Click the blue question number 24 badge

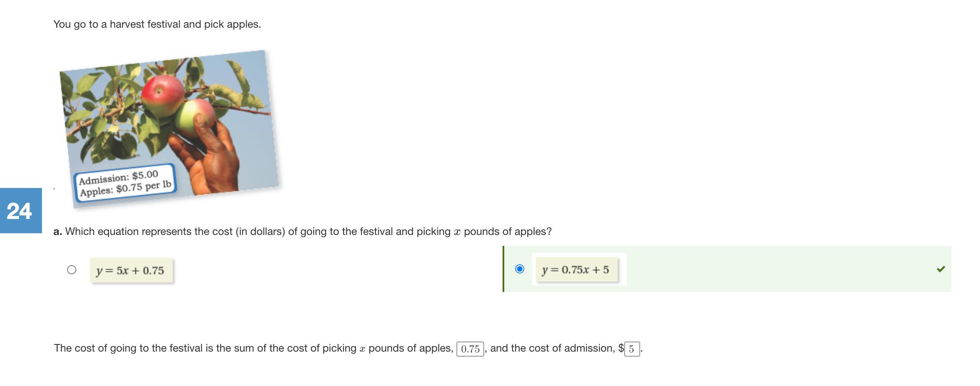20,211
